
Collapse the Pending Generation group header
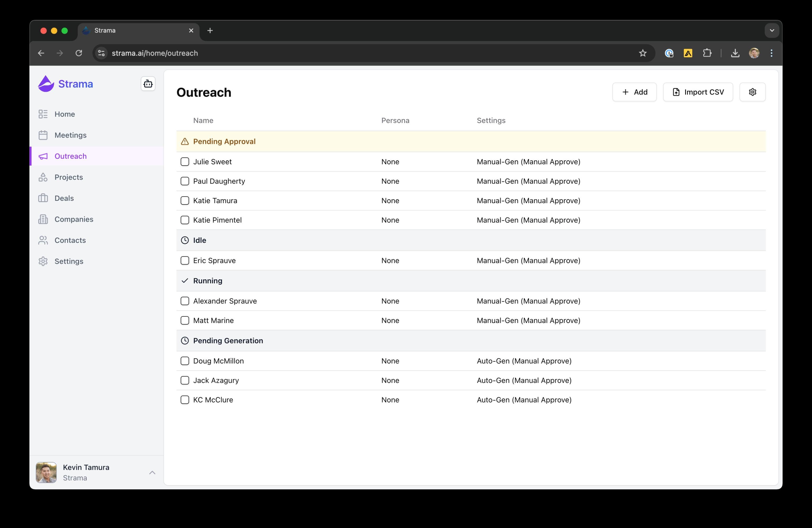click(471, 340)
